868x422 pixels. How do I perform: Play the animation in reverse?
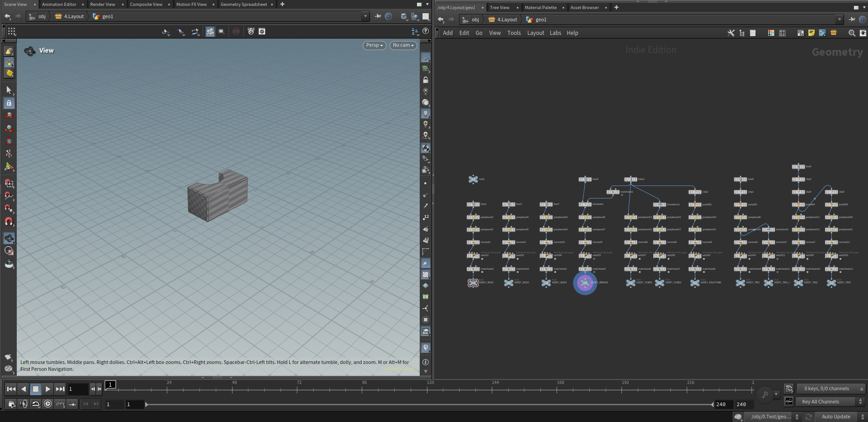[x=24, y=389]
